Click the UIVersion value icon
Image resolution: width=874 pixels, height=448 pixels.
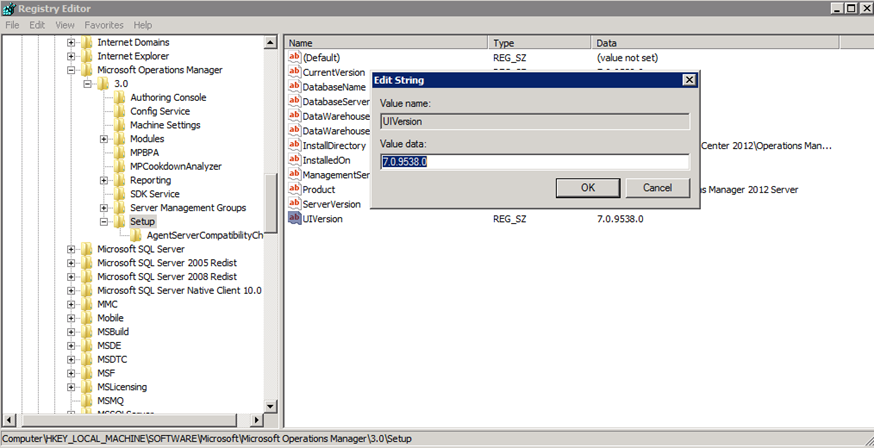click(294, 218)
